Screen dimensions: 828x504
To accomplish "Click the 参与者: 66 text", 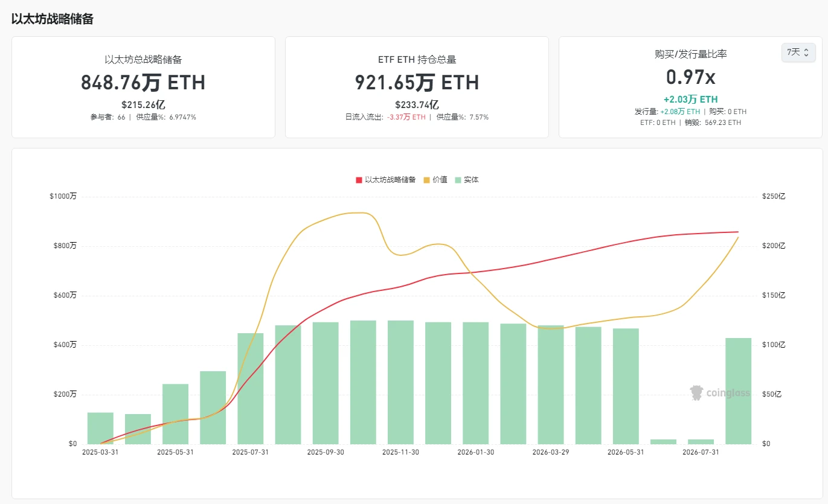I will [x=108, y=117].
